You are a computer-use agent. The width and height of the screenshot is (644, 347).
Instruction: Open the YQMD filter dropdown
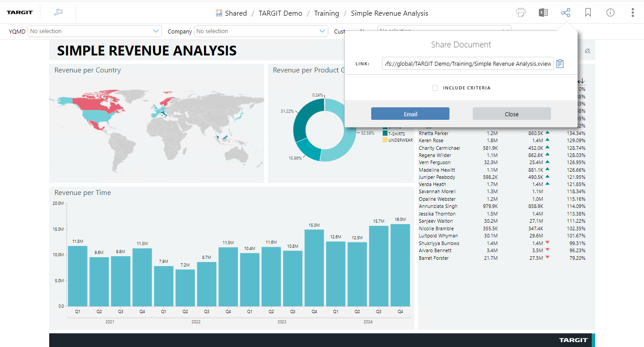(94, 31)
